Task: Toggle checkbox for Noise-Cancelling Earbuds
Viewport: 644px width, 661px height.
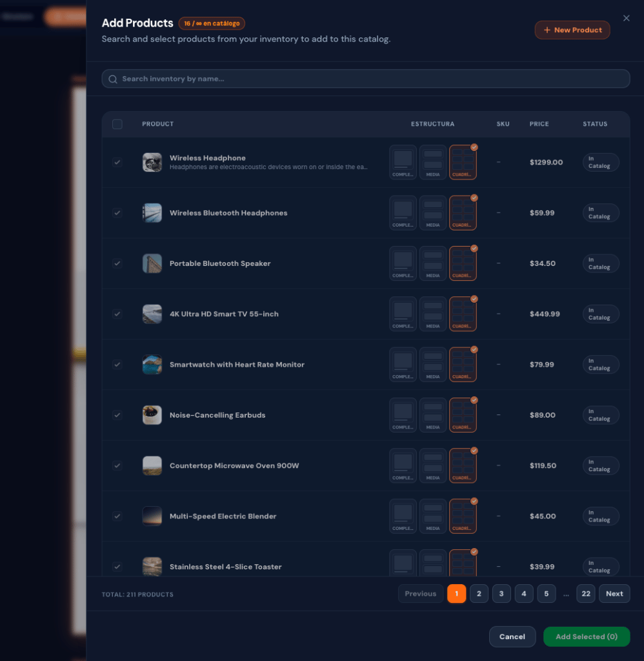Action: pos(117,415)
